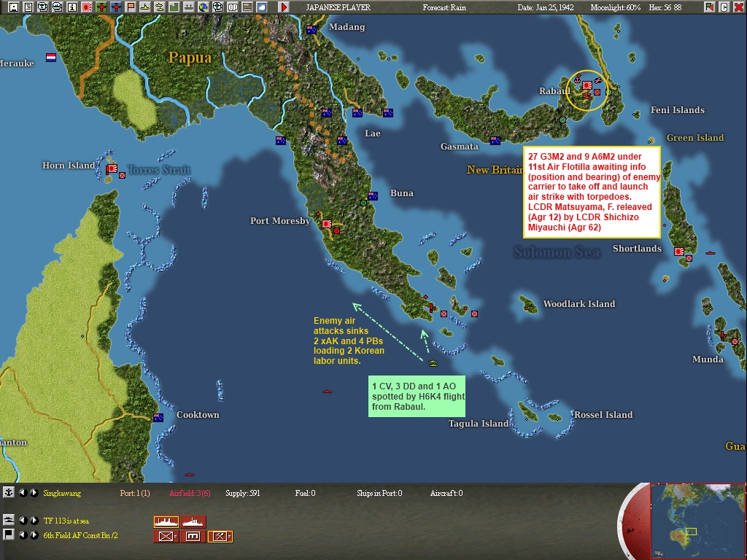Click the orange flag toolbar icon
747x560 pixels.
pyautogui.click(x=131, y=7)
